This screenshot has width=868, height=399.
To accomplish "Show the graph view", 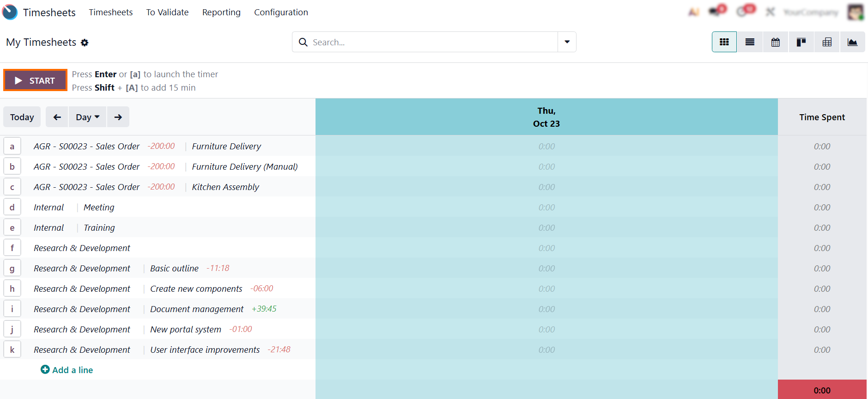I will (x=852, y=42).
